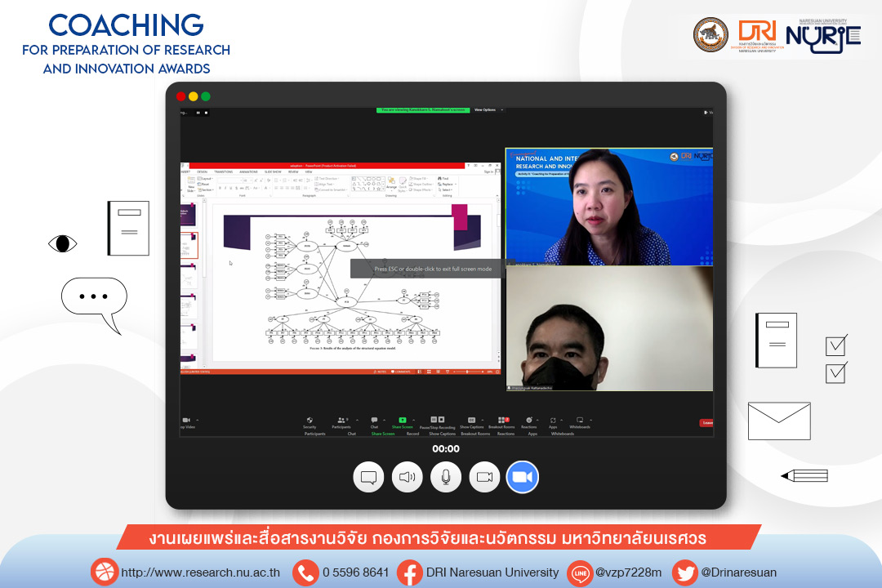Viewport: 882px width, 588px height.
Task: Expand the Share Screen options arrow
Action: coord(414,420)
